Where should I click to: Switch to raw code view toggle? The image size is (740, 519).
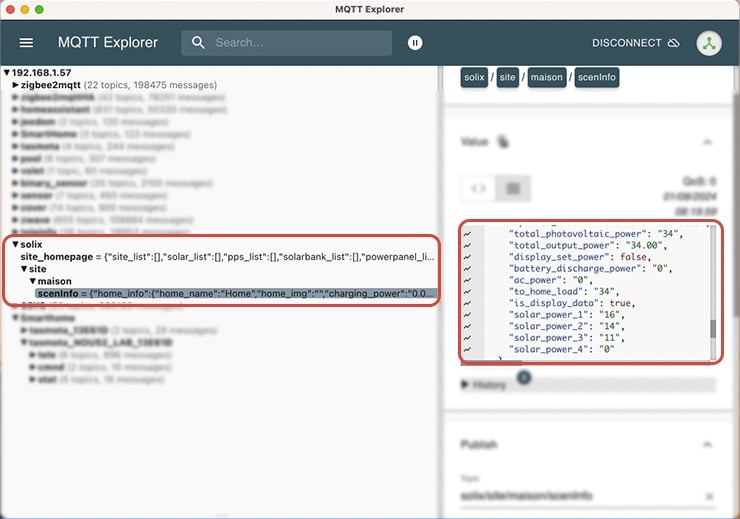coord(478,189)
